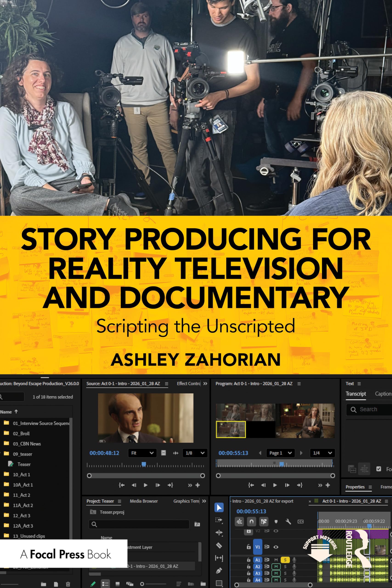This screenshot has width=392, height=588.
Task: Click parent folder icon beside Teaser.prproj
Action: pos(93,512)
